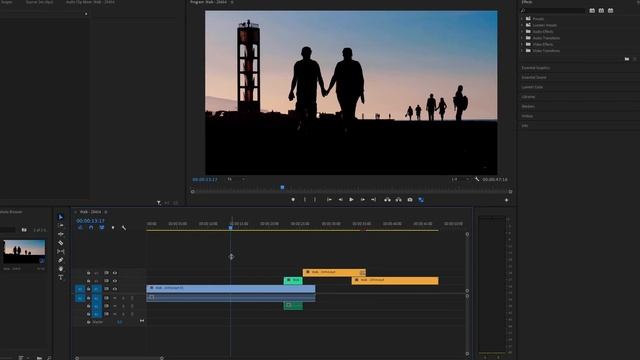Open sequence tab panel menu
Image resolution: width=640 pixels, height=360 pixels.
(106, 212)
